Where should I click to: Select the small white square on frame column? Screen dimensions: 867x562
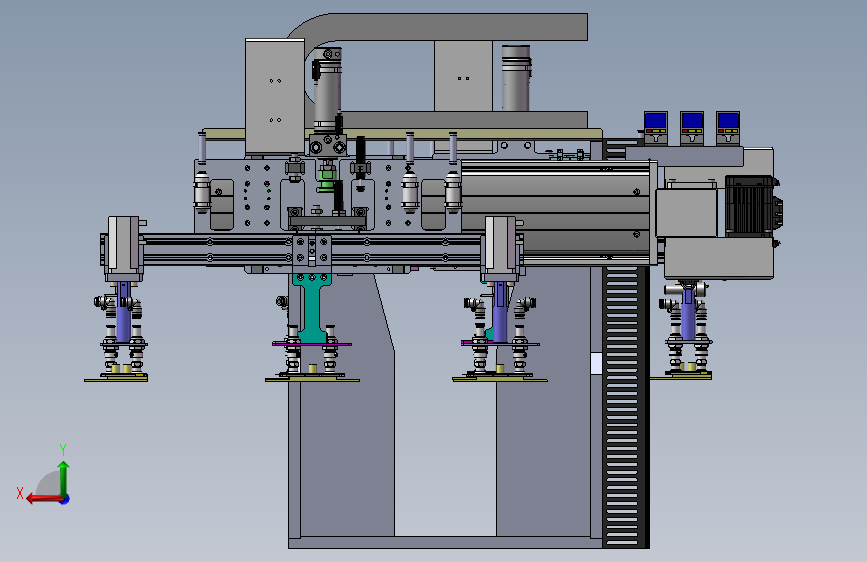coord(596,363)
